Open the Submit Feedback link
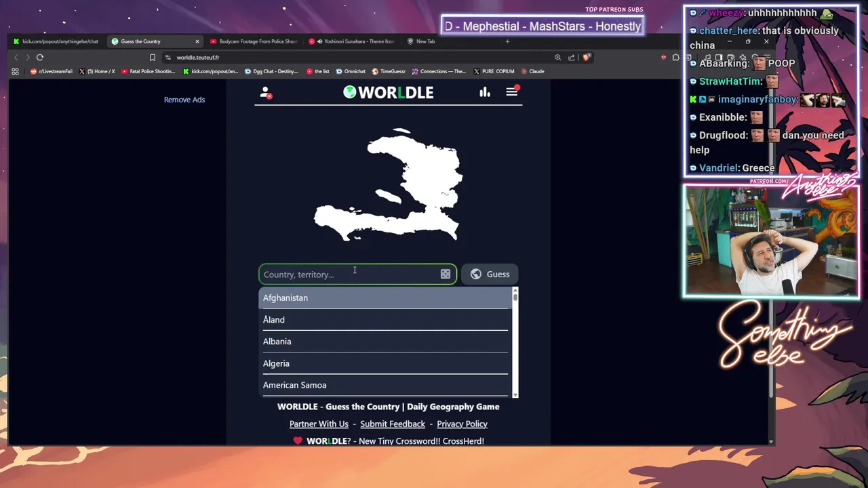 [393, 424]
